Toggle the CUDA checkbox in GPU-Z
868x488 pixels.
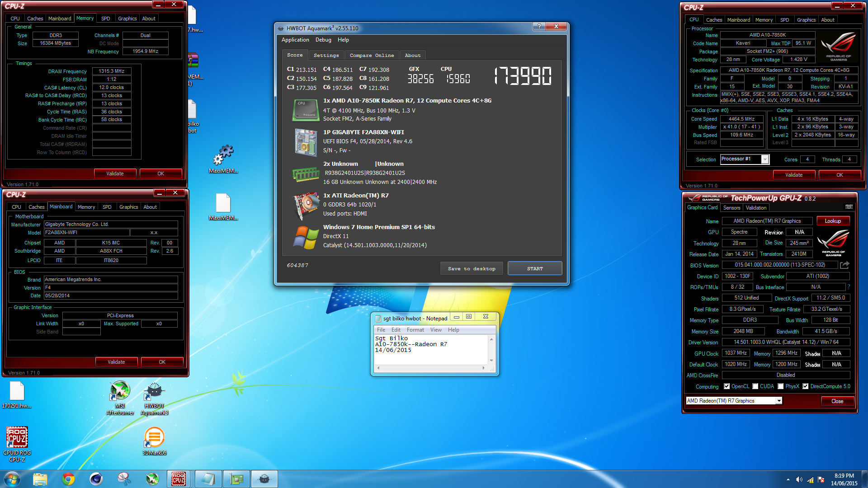[x=755, y=386]
